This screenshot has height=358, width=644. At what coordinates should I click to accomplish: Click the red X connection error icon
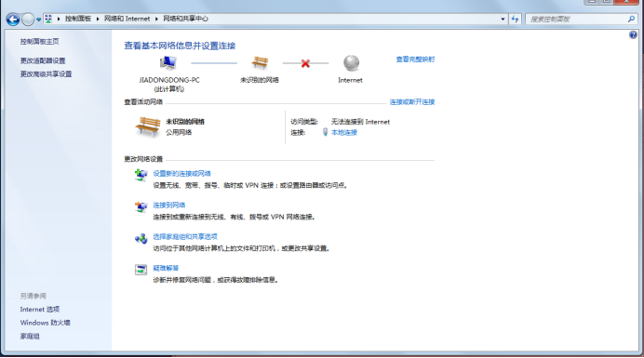click(305, 63)
